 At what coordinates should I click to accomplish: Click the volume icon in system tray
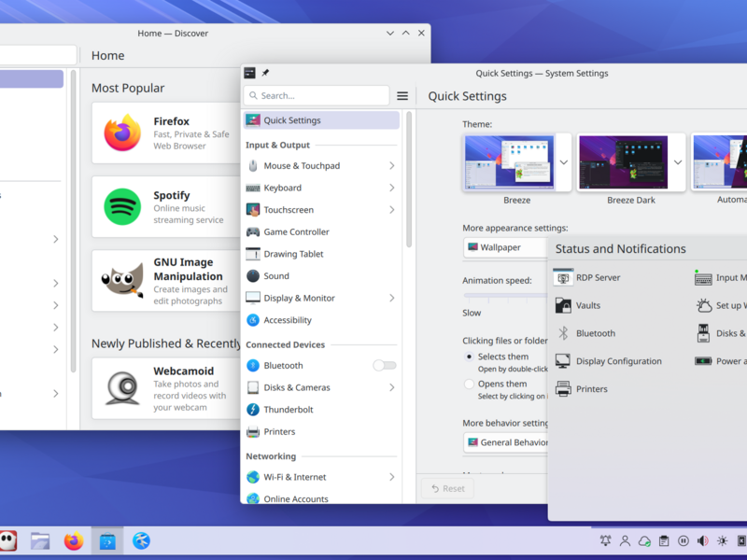pyautogui.click(x=703, y=541)
